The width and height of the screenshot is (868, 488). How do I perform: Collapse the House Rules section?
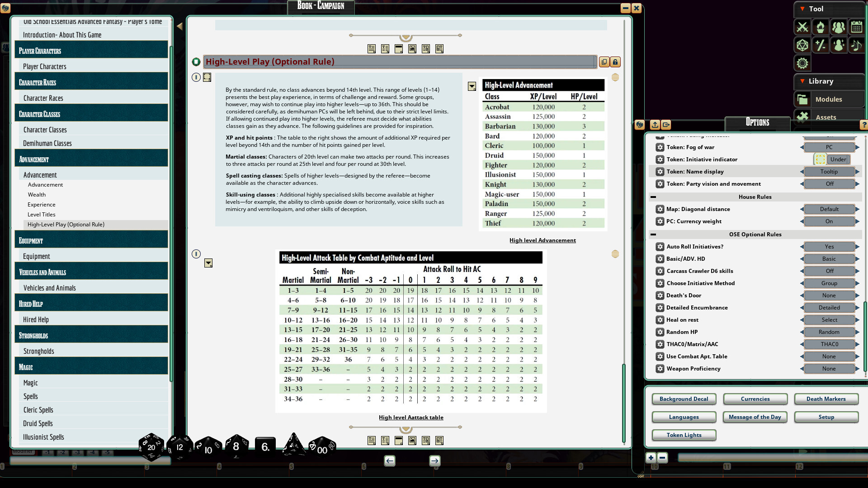(653, 197)
